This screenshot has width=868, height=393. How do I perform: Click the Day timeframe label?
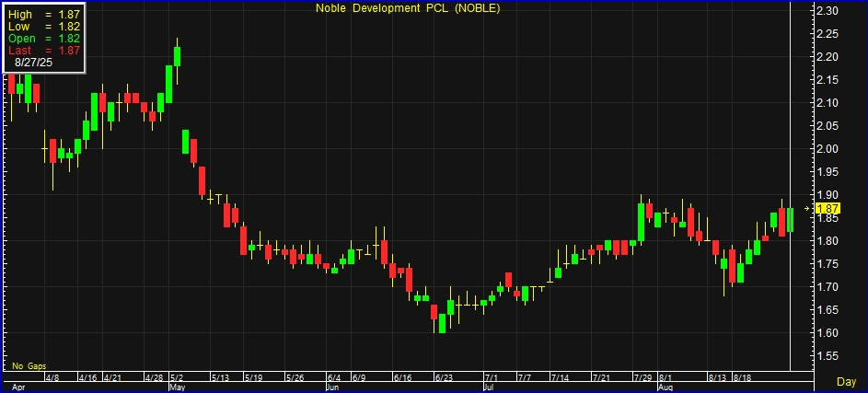(847, 381)
